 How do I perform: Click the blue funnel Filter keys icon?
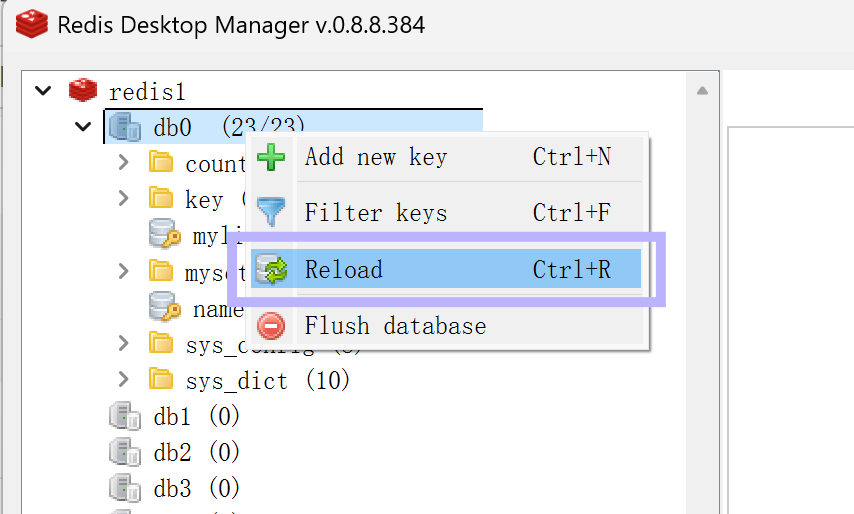click(x=271, y=212)
